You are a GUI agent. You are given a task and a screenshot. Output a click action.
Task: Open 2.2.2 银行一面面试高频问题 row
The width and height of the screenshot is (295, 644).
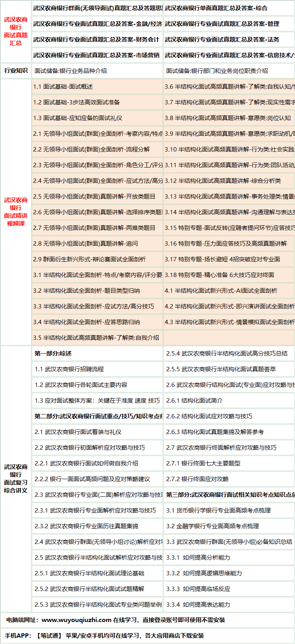tap(92, 479)
